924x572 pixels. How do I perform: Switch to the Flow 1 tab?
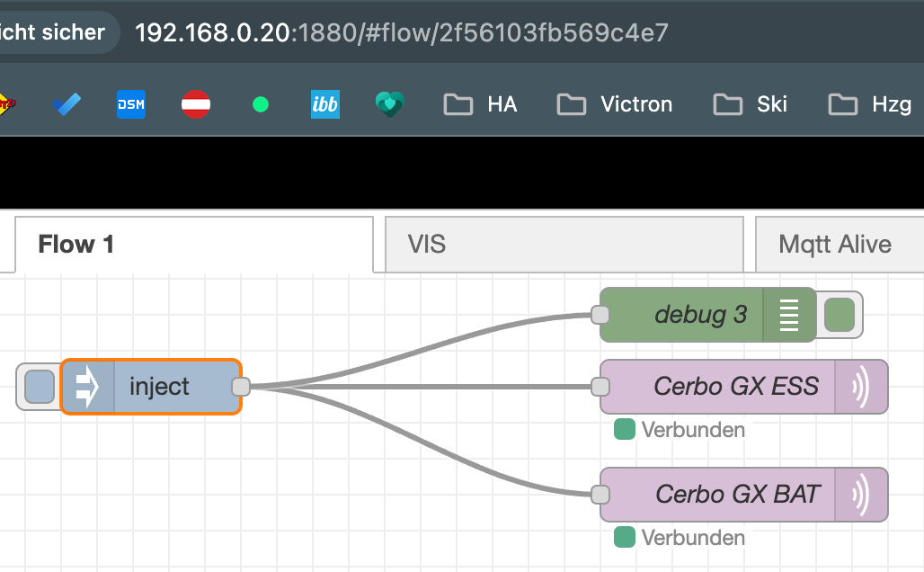(x=194, y=245)
